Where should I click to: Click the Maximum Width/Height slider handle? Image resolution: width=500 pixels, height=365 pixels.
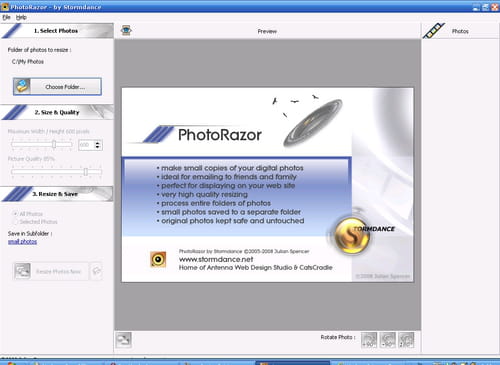(54, 144)
